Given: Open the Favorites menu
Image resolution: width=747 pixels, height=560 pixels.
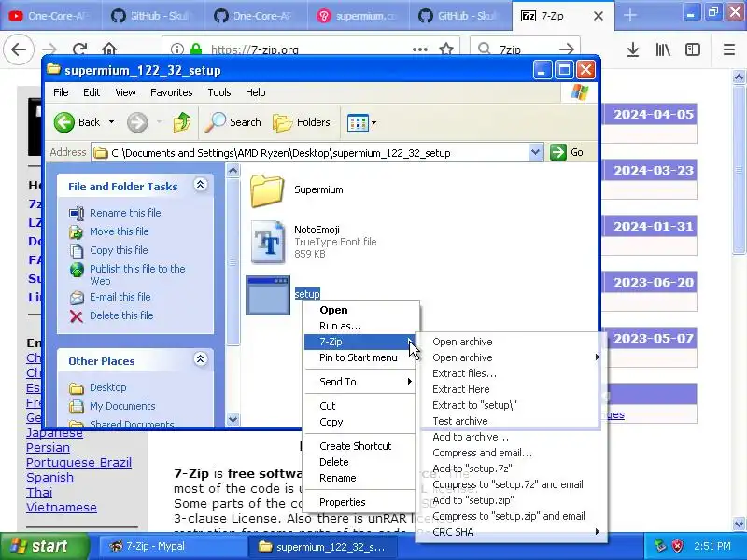Looking at the screenshot, I should (172, 92).
